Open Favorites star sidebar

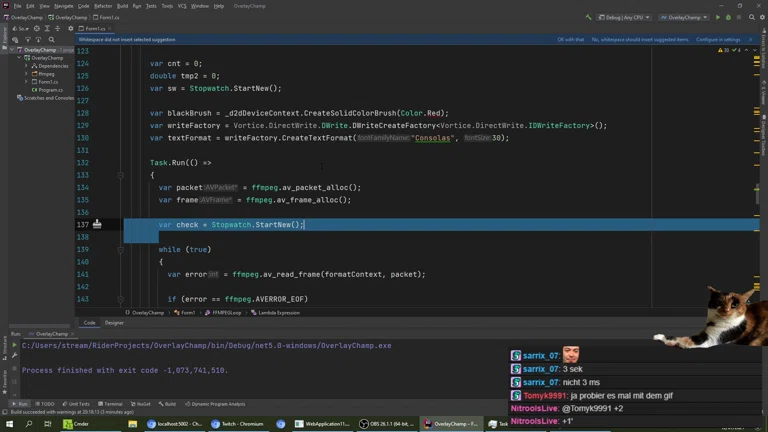4,381
